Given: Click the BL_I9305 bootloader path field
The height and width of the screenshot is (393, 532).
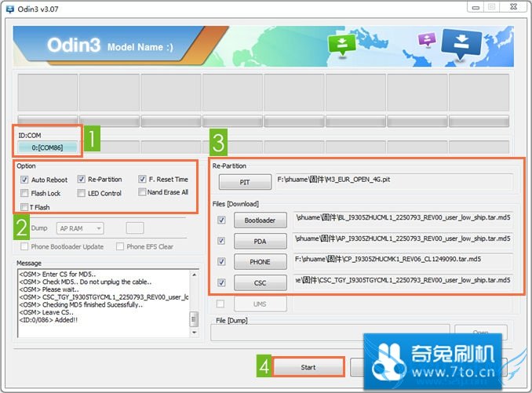Looking at the screenshot, I should (403, 219).
